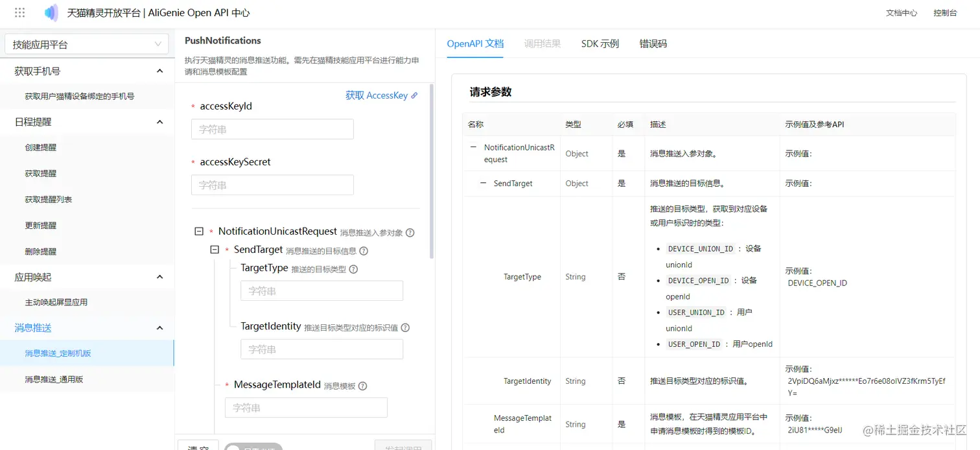Select 创建提醒 in sidebar
Screen dimensions: 980x450
(x=87, y=147)
